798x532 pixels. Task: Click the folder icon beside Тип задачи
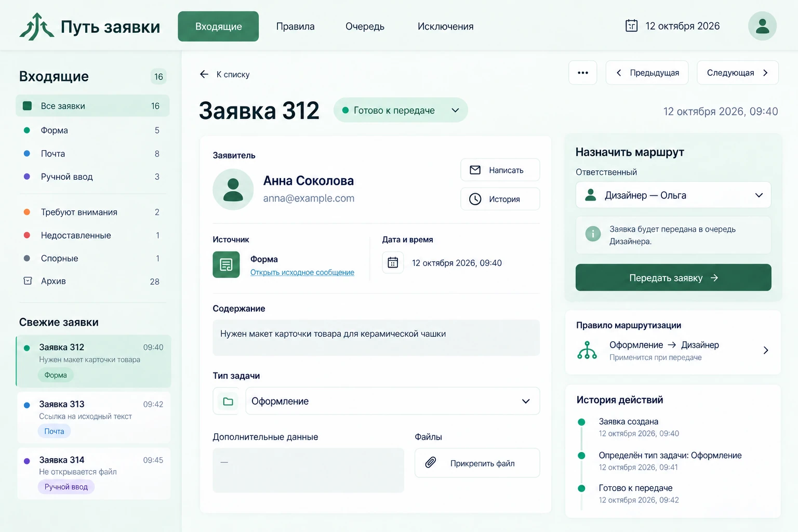coord(228,401)
